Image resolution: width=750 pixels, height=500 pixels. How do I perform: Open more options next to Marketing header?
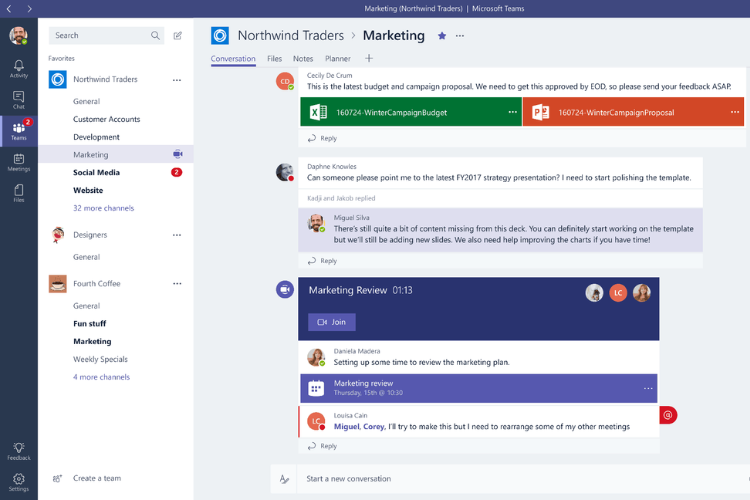point(460,36)
